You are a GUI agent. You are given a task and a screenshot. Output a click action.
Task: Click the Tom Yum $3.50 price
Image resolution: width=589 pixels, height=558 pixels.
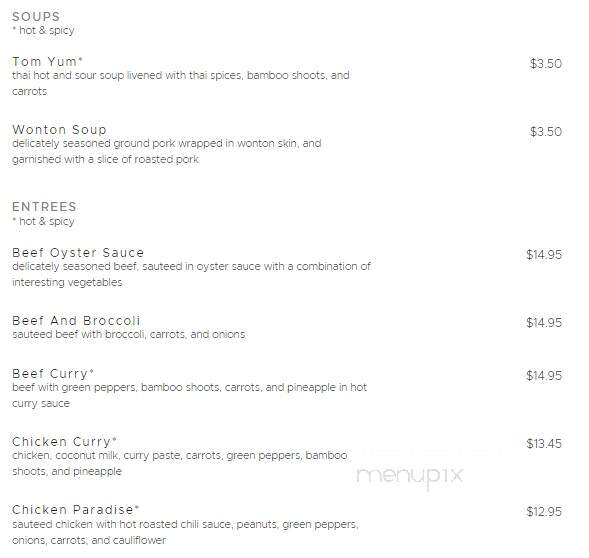(x=546, y=64)
